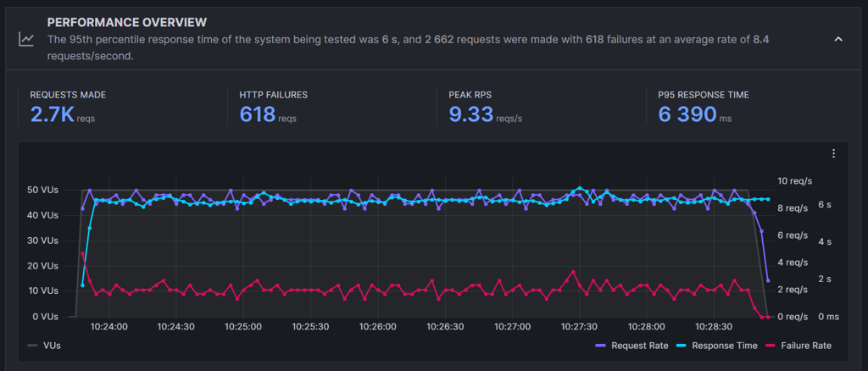Viewport: 868px width, 371px height.
Task: Click the 10 VUs axis label
Action: coord(42,291)
